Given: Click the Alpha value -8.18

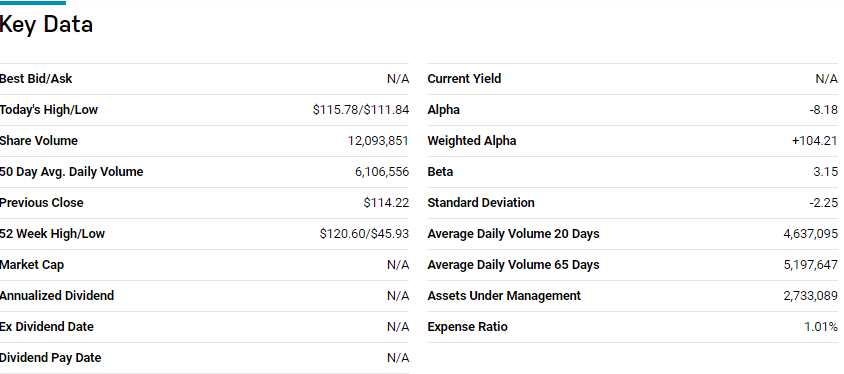Looking at the screenshot, I should pyautogui.click(x=824, y=110).
